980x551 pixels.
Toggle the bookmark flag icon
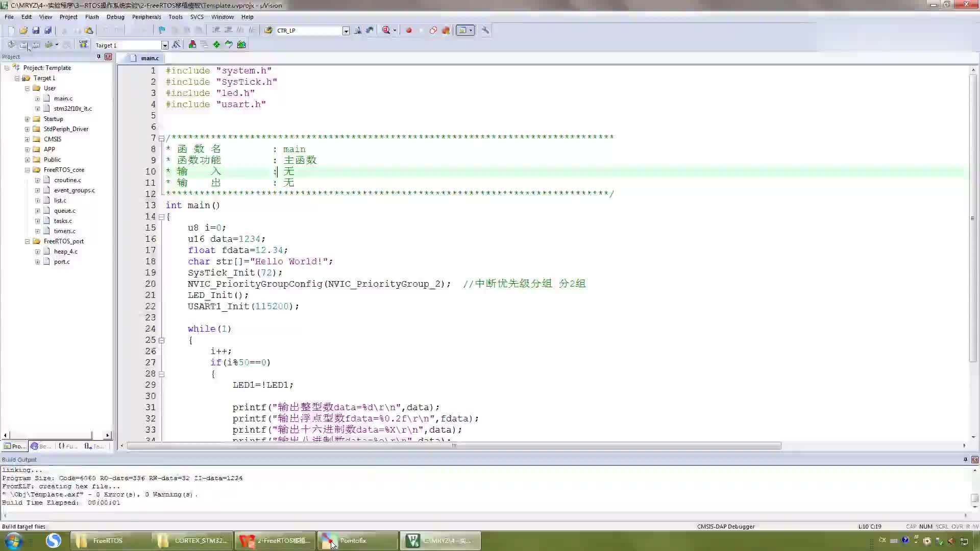[162, 30]
